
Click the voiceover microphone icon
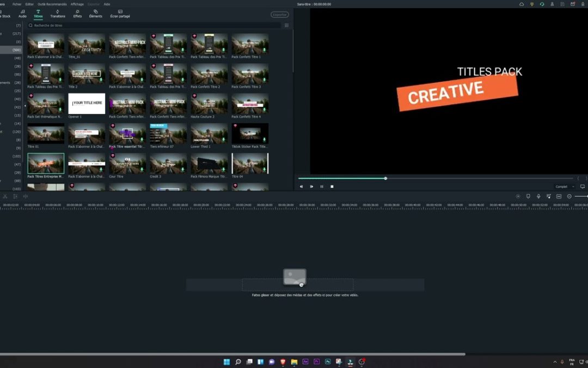pos(538,196)
